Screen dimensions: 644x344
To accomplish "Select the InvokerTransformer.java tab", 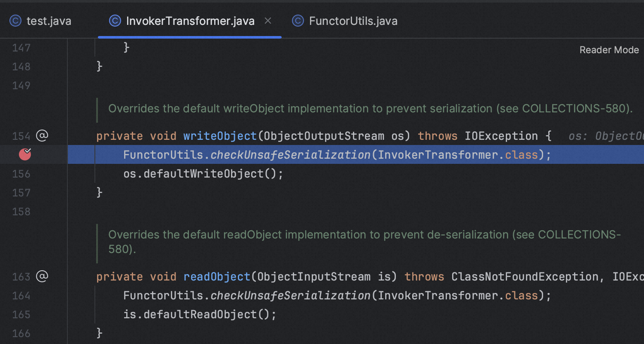I will (190, 21).
